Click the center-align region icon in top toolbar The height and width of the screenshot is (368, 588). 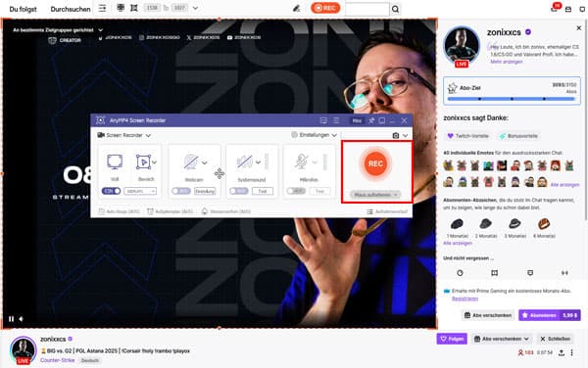pos(121,8)
